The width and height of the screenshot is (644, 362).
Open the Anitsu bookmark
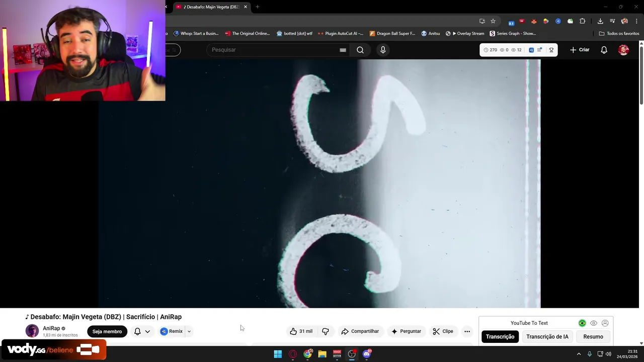coord(431,34)
